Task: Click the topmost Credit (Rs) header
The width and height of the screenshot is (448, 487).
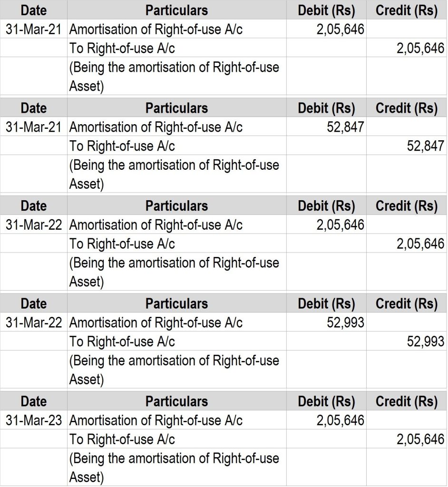Action: point(406,10)
